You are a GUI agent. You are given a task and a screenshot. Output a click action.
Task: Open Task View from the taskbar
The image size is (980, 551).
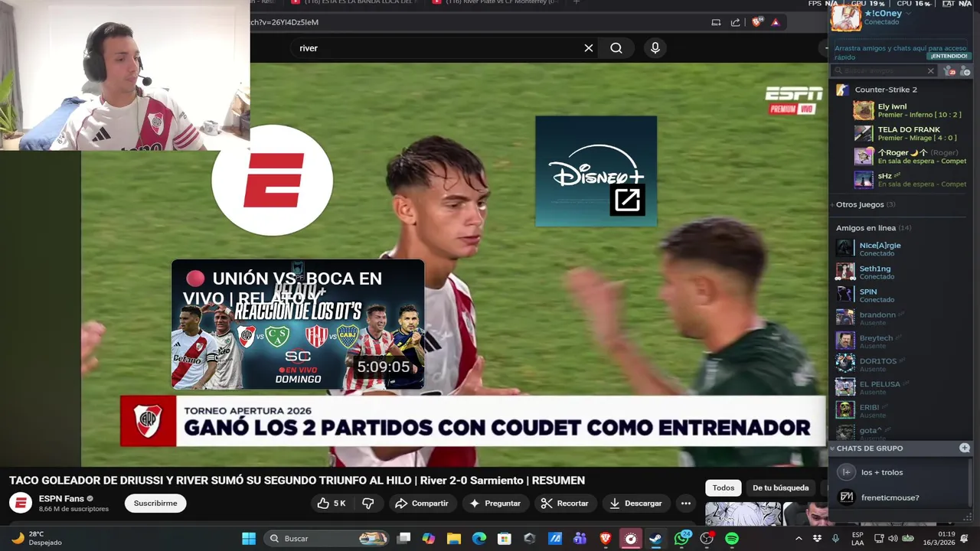403,539
